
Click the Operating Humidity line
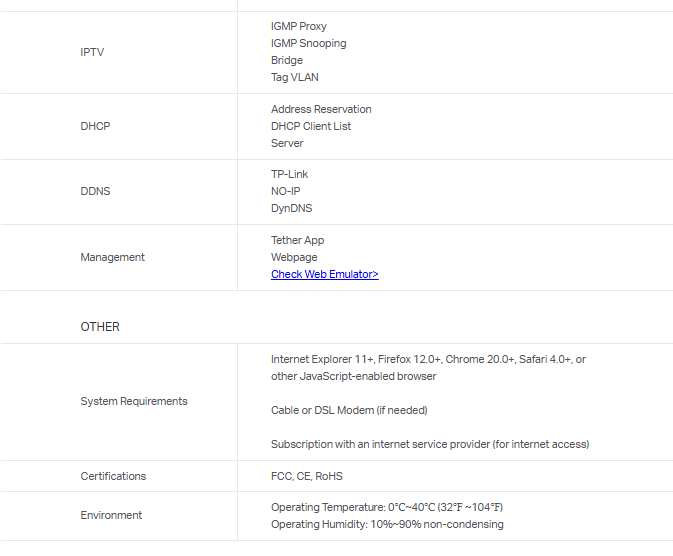[387, 524]
